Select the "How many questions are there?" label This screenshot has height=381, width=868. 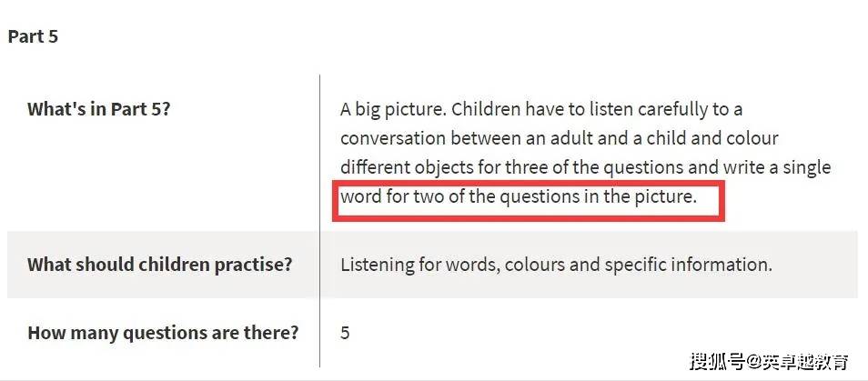tap(163, 333)
